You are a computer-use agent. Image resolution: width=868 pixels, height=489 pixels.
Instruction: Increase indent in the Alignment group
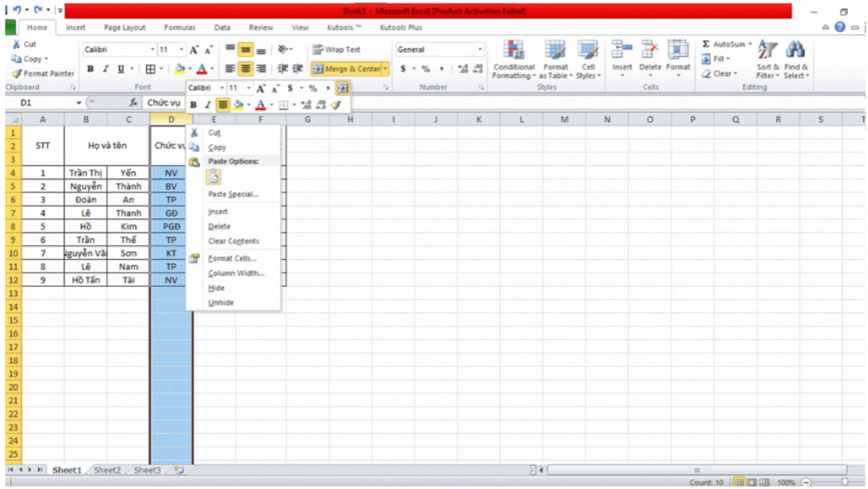tap(297, 69)
